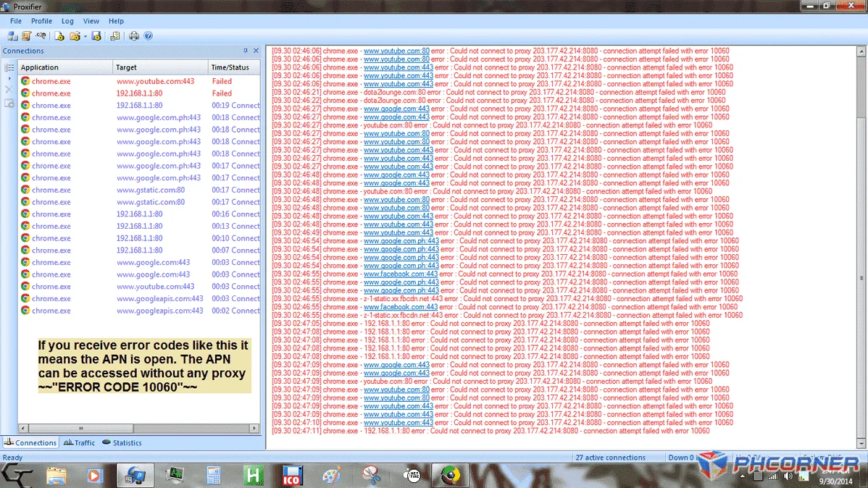Open green H application on taskbar
This screenshot has width=868, height=488.
pos(253,476)
